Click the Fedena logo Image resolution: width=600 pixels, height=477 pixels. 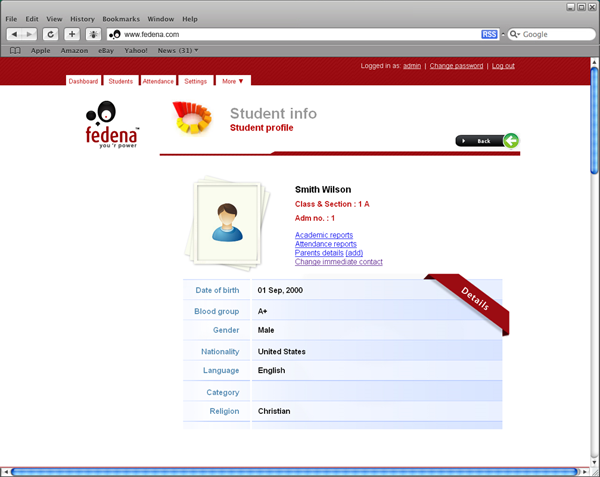[112, 125]
